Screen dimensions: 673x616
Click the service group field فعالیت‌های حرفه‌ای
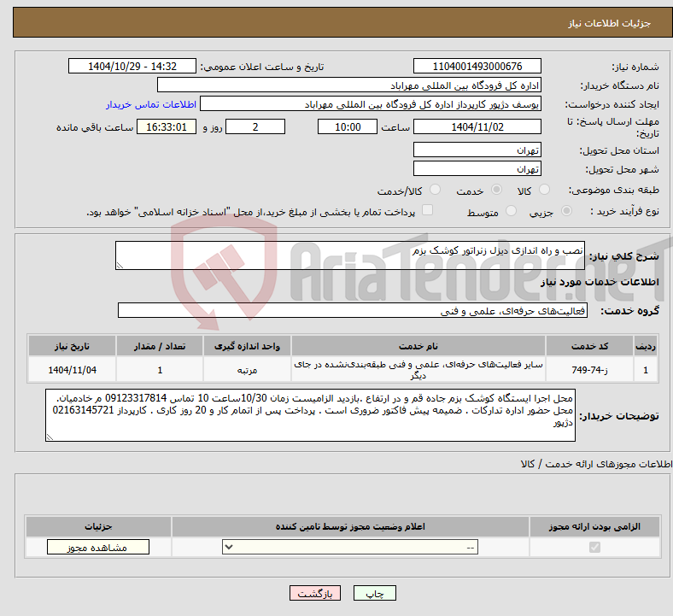[353, 310]
